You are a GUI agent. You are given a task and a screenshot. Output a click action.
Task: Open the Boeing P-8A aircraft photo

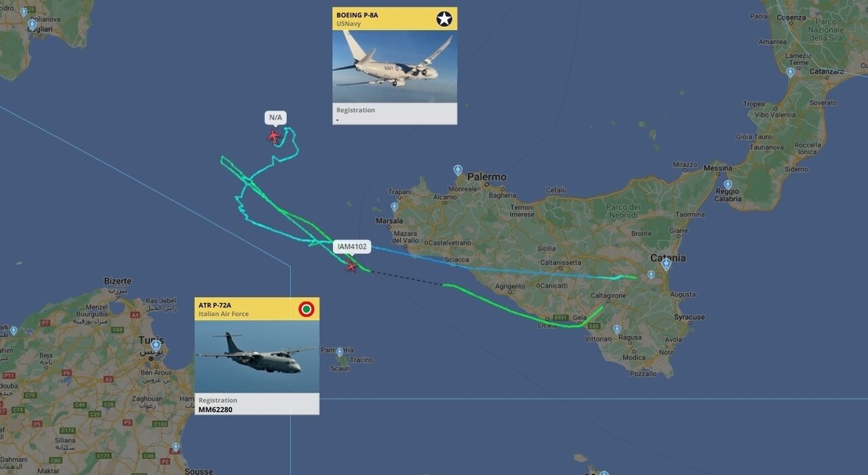[x=395, y=66]
